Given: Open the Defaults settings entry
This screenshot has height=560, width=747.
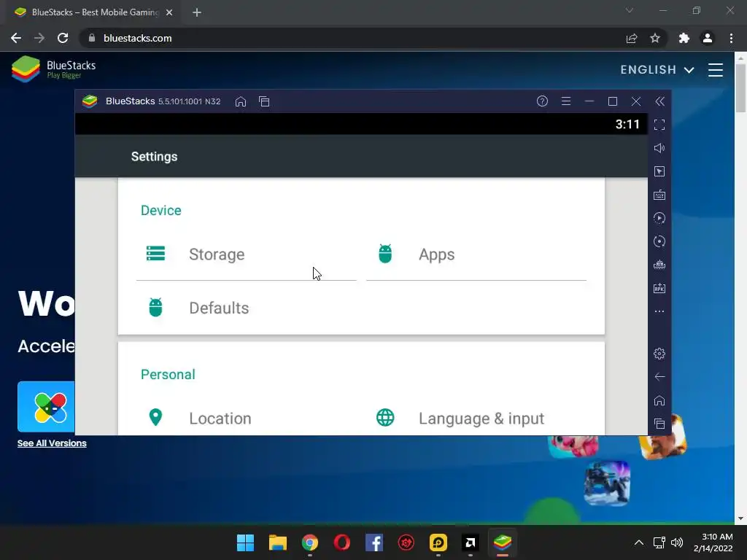Looking at the screenshot, I should (247, 308).
